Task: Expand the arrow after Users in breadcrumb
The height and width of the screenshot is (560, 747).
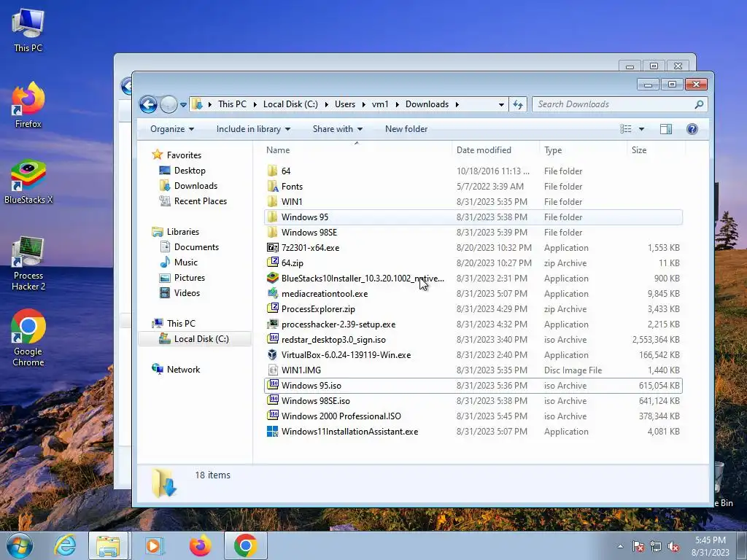Action: [x=363, y=104]
